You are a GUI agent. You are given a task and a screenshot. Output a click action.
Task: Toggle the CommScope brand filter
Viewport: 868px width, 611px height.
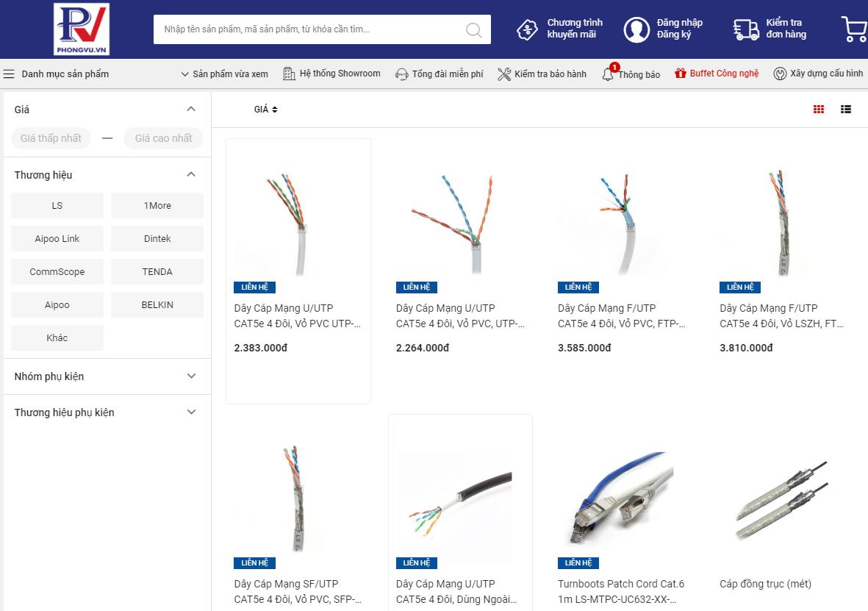57,272
